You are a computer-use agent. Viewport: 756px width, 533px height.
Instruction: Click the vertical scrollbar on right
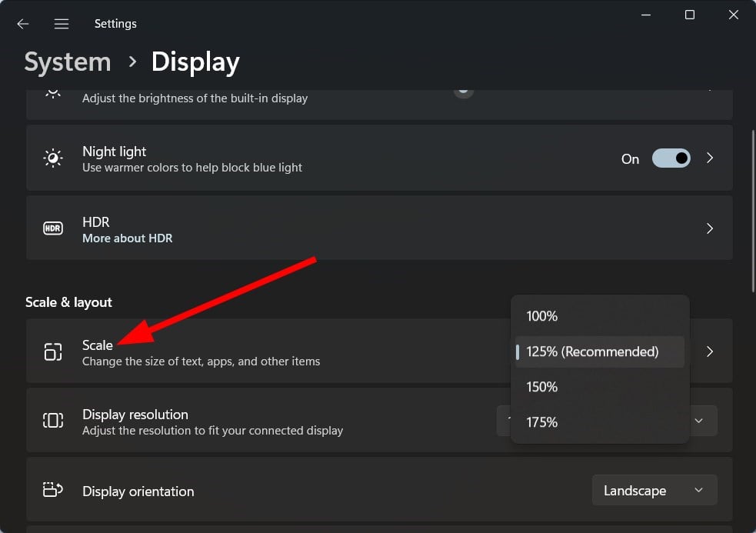(x=753, y=211)
